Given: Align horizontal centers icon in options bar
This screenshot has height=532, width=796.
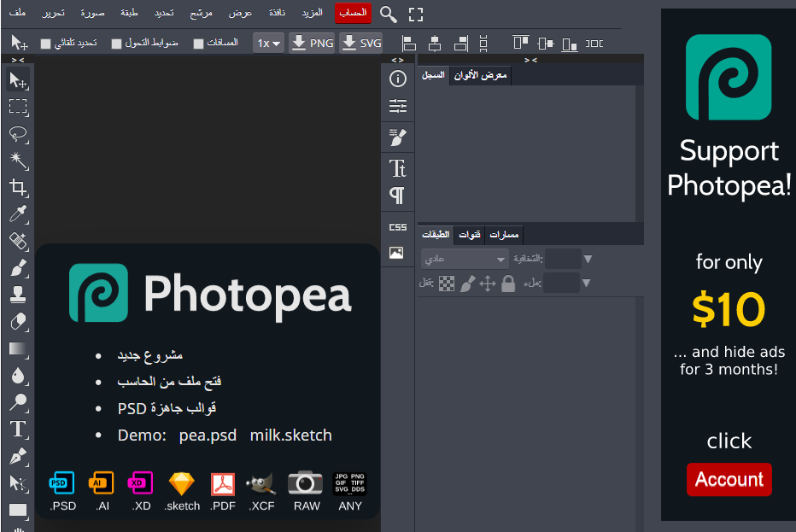Looking at the screenshot, I should pyautogui.click(x=435, y=44).
